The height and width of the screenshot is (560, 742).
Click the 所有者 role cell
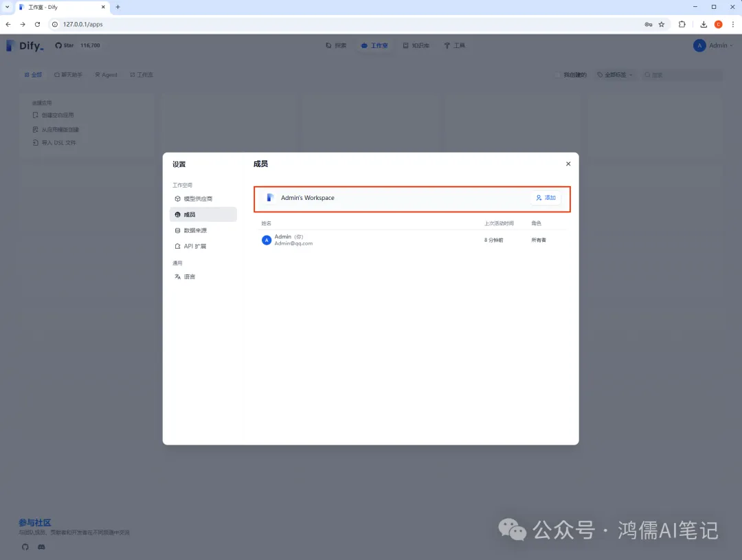(x=539, y=240)
